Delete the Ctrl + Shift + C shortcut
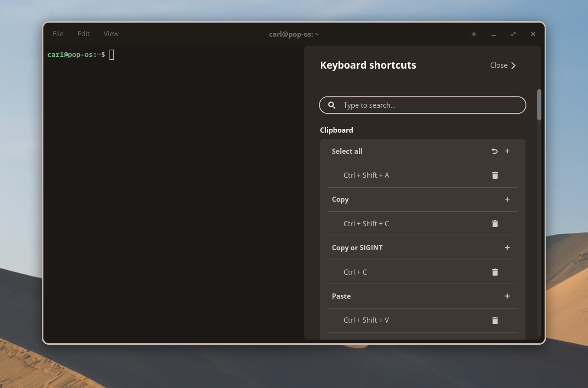 [495, 224]
